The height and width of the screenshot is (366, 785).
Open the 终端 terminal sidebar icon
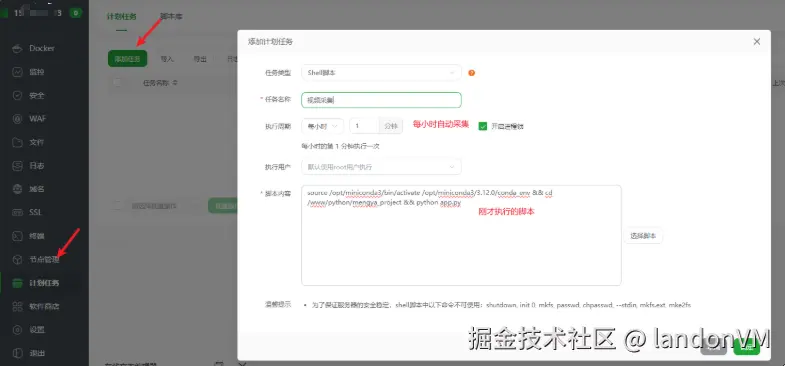(x=18, y=236)
